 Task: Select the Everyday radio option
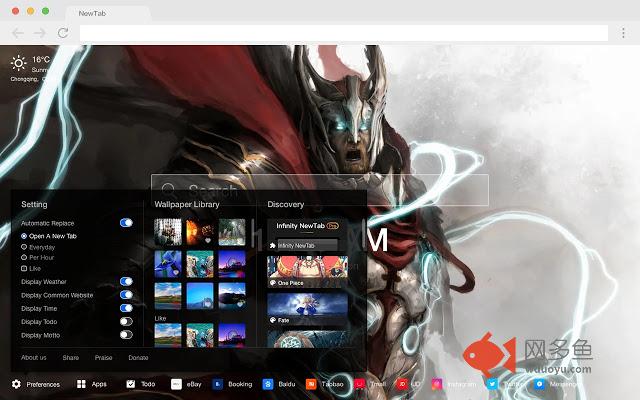point(24,247)
